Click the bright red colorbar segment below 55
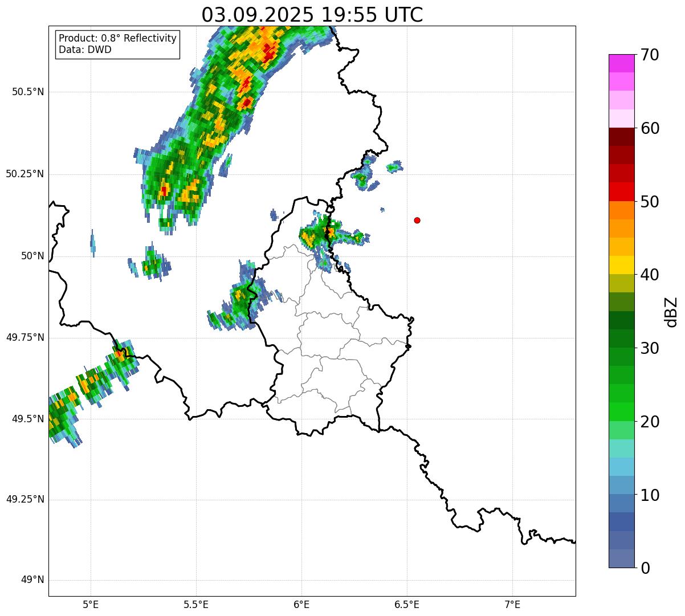This screenshot has width=685, height=616. click(x=622, y=192)
